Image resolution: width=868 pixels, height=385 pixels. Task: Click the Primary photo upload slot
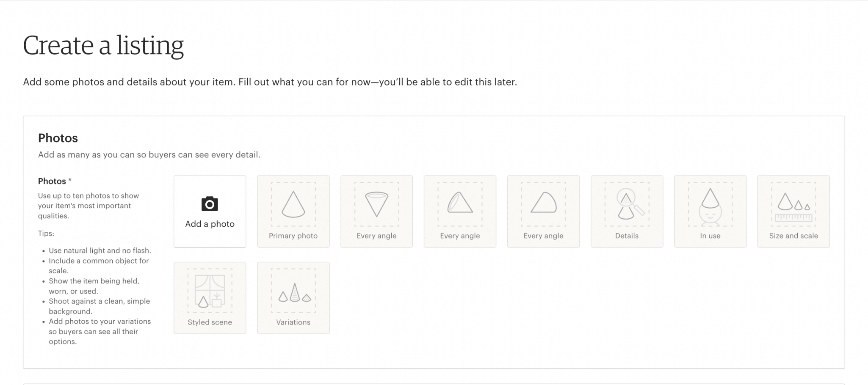(293, 211)
